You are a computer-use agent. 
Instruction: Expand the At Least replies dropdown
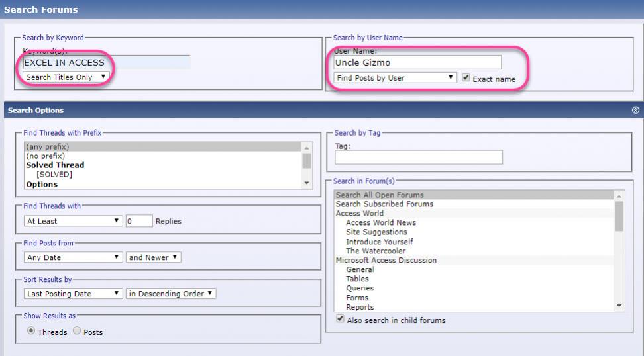73,222
